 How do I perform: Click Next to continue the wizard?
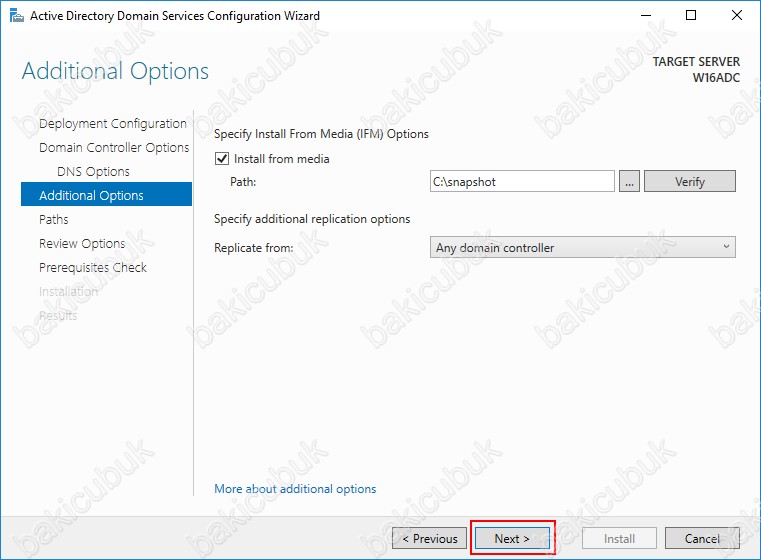coord(512,538)
